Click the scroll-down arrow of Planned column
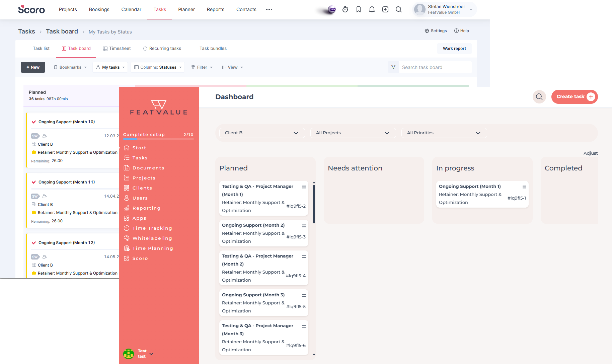Image resolution: width=612 pixels, height=364 pixels. pyautogui.click(x=314, y=354)
